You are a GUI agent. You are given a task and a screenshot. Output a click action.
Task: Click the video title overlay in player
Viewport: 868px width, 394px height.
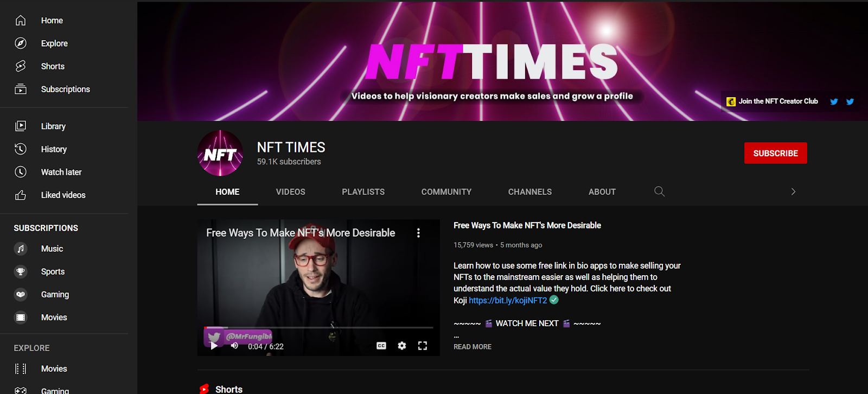[301, 233]
